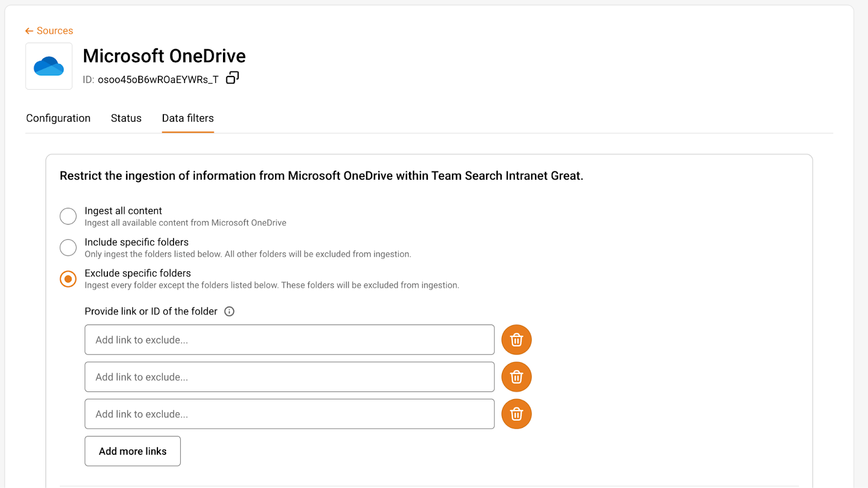The height and width of the screenshot is (488, 868).
Task: Switch to the Status tab
Action: click(126, 118)
